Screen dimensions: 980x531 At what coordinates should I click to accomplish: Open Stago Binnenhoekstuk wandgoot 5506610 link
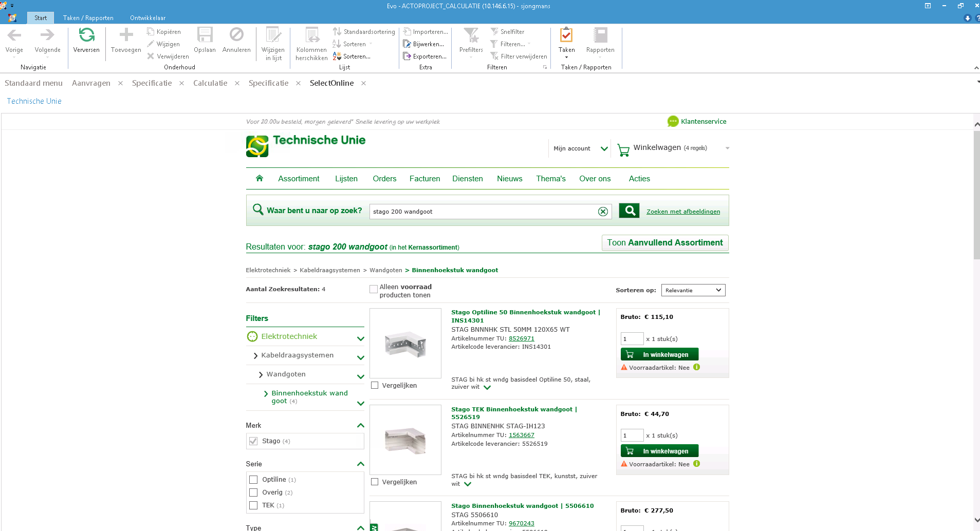point(523,506)
